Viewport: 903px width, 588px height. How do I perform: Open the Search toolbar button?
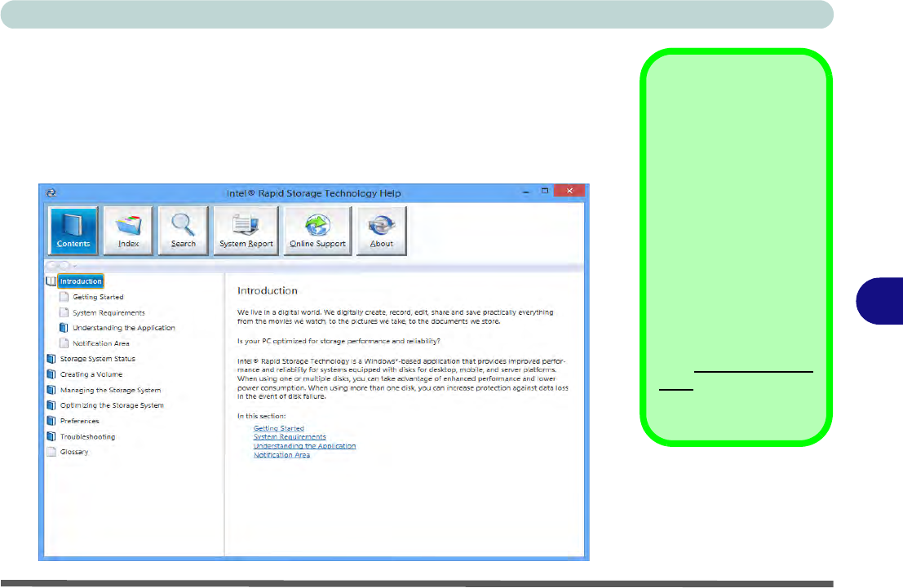click(184, 231)
